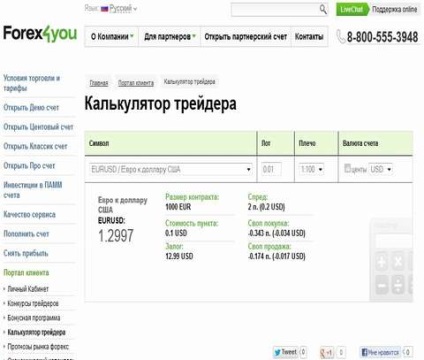The image size is (424, 360).
Task: Open the language dropdown Русский
Action: pyautogui.click(x=123, y=9)
